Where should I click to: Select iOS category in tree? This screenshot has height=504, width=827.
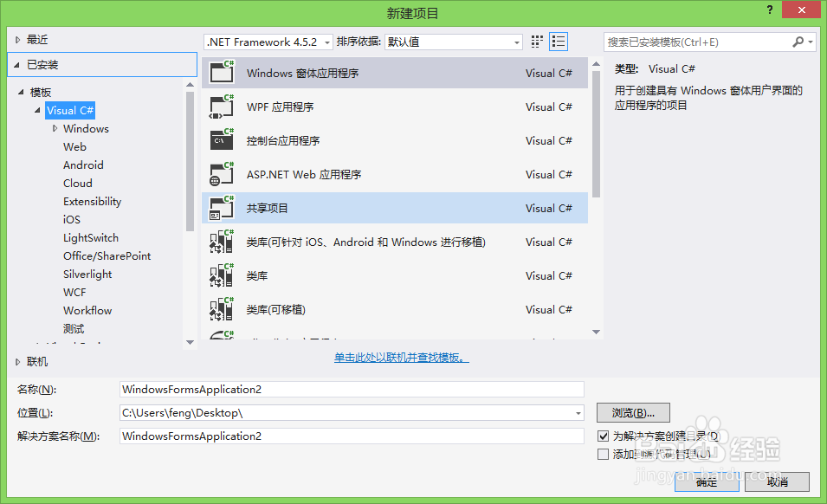[x=72, y=219]
